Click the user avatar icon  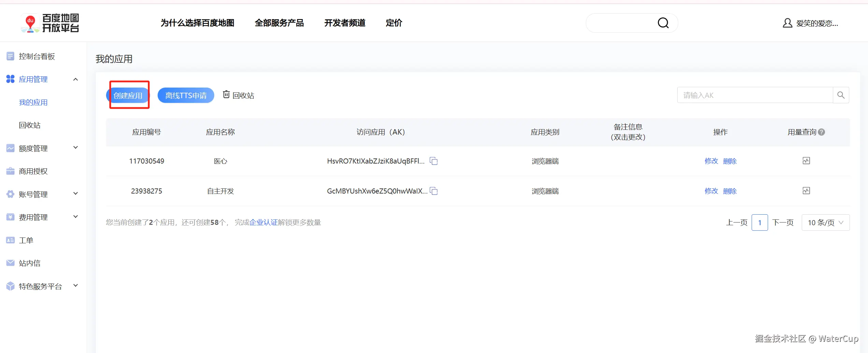point(787,23)
